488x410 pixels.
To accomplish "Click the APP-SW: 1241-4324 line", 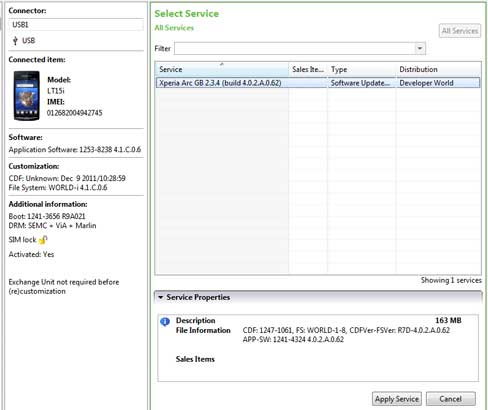I will click(293, 339).
